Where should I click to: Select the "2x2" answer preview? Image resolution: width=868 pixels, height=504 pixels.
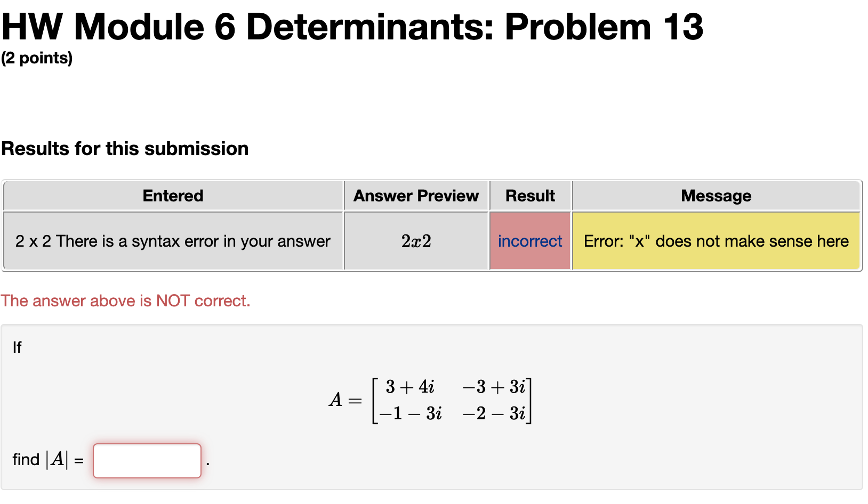[415, 241]
